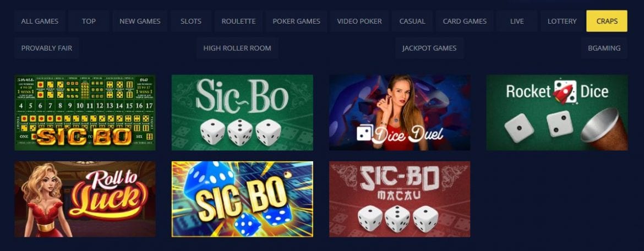Open the High Roller Room
Screen dimensions: 644x251
pyautogui.click(x=237, y=48)
